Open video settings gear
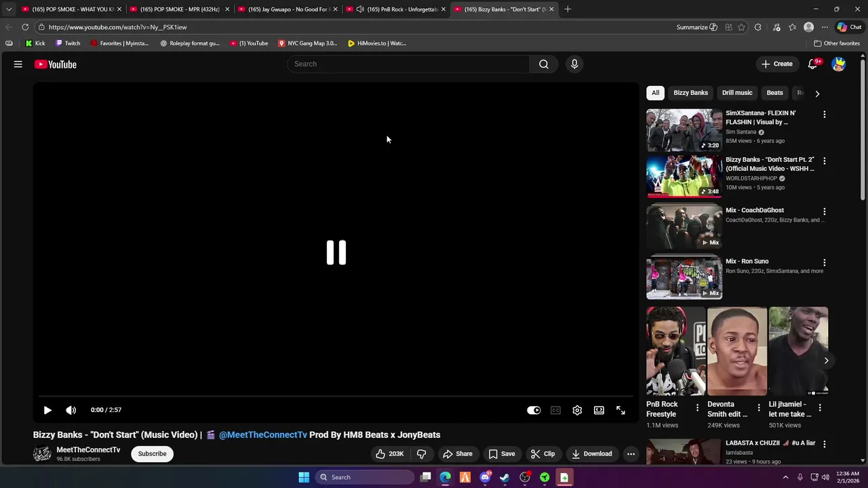 pos(577,410)
